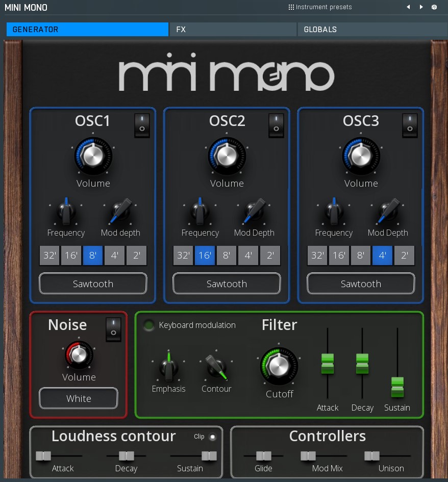Toggle the OSC3 power switch

coord(410,125)
